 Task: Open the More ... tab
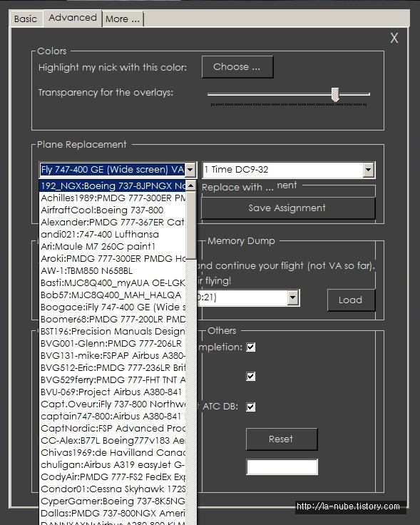[x=123, y=19]
